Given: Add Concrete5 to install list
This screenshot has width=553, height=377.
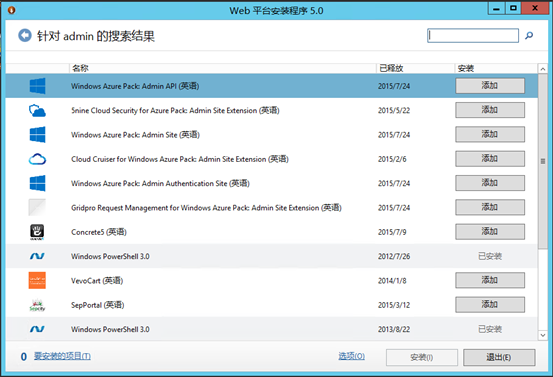Looking at the screenshot, I should pos(490,232).
